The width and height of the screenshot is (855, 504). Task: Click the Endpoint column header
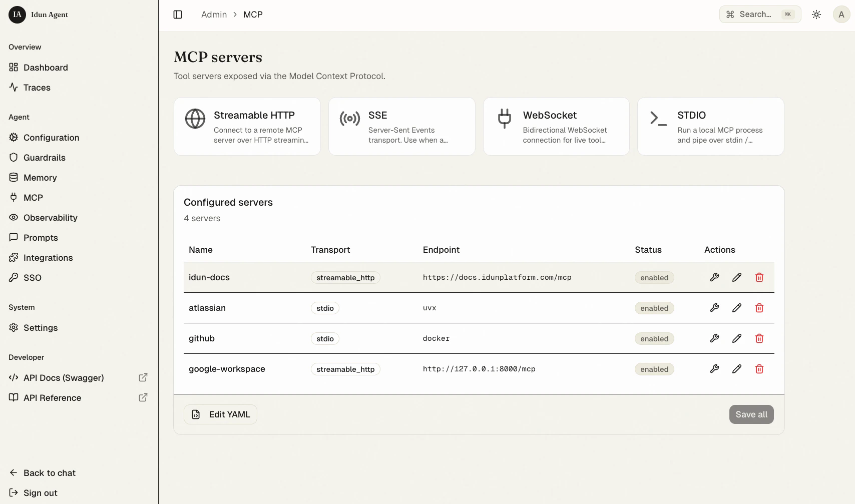click(441, 250)
